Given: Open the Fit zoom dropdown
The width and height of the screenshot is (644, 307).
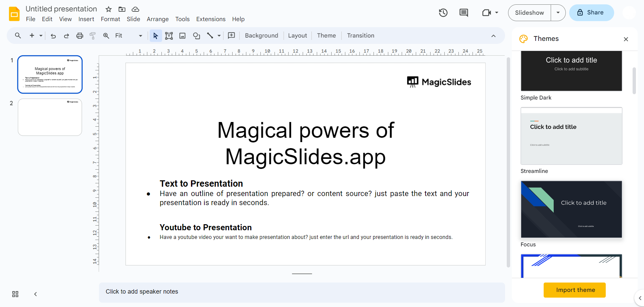Looking at the screenshot, I should tap(129, 36).
